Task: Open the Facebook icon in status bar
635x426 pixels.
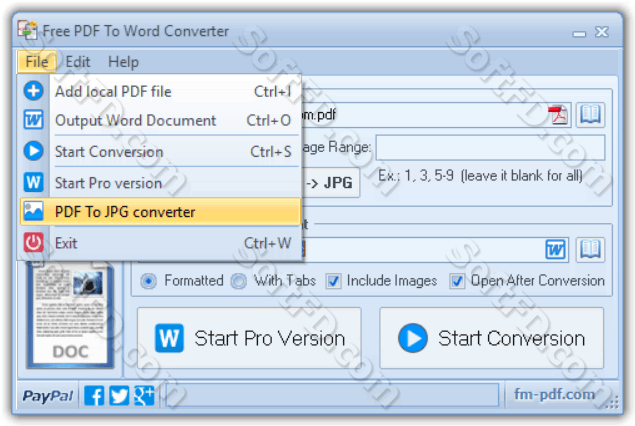Action: 94,396
